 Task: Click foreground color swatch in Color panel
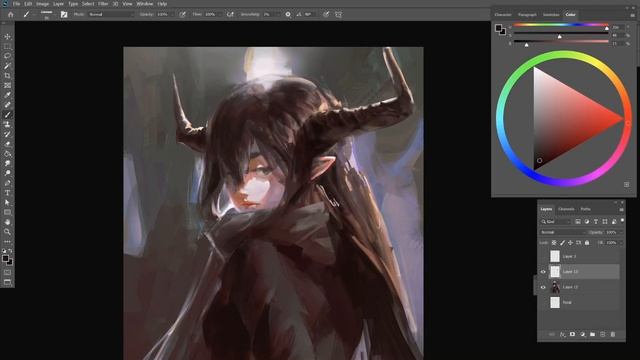(498, 28)
